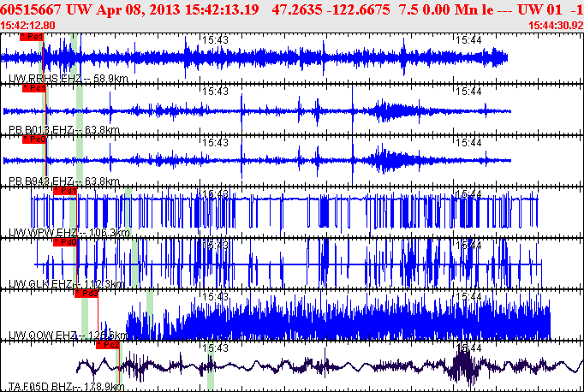Image resolution: width=584 pixels, height=392 pixels.
Task: Click green band near 15:43 on F05D trace
Action: 211,366
